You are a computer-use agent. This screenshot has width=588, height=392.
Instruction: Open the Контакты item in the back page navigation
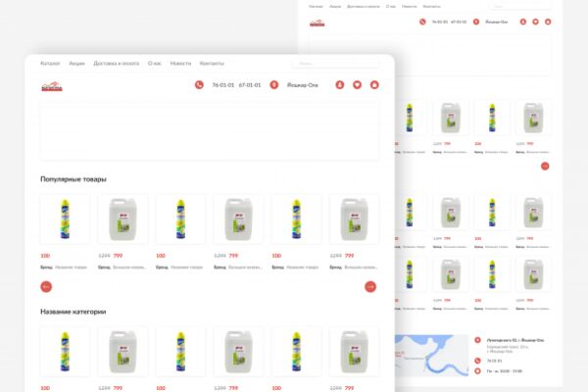(x=431, y=7)
